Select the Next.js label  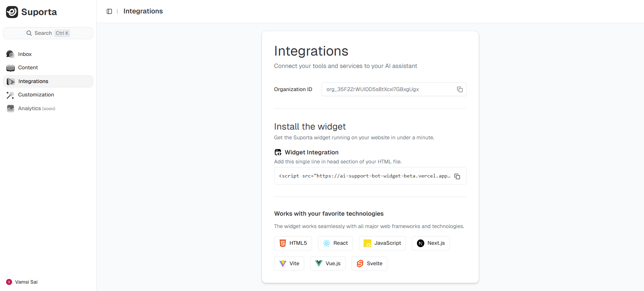click(436, 243)
